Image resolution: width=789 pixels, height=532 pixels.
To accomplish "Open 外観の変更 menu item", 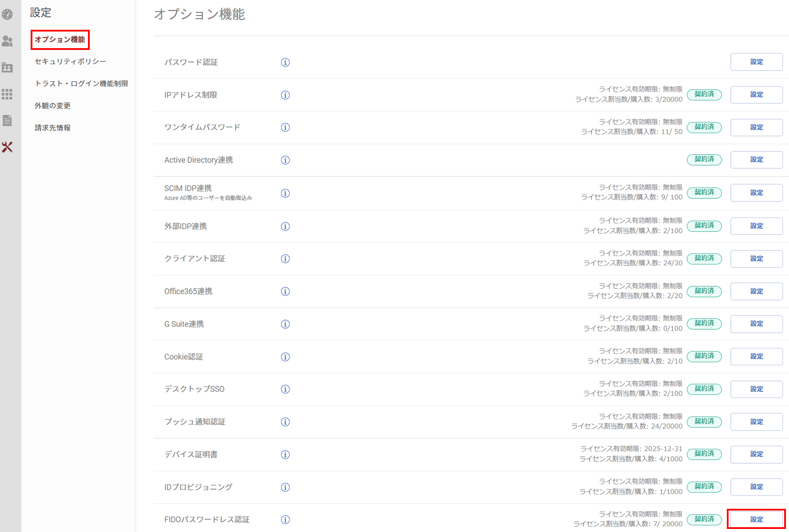I will (x=53, y=106).
